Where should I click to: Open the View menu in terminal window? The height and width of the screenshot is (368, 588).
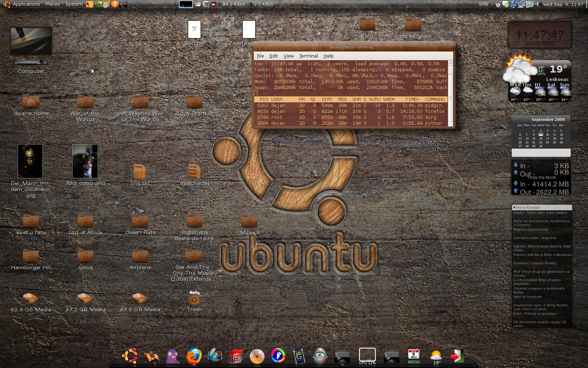(x=288, y=56)
